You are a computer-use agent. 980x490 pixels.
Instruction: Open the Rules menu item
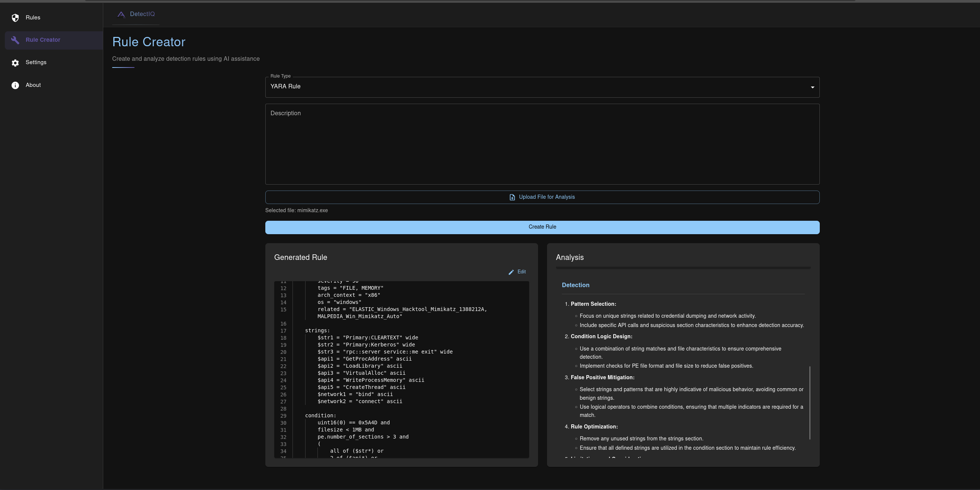[33, 18]
